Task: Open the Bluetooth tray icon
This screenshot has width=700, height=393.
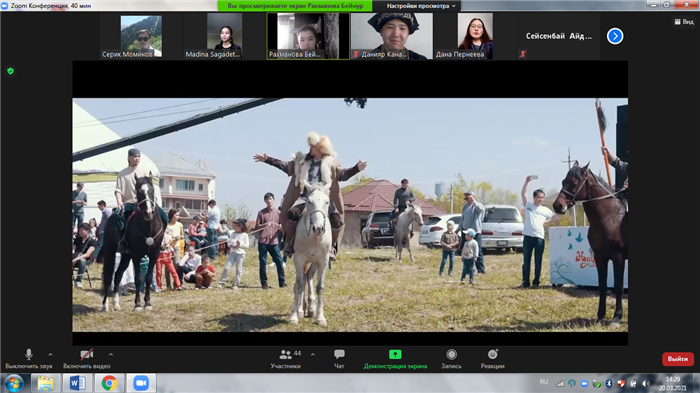Action: (x=609, y=384)
